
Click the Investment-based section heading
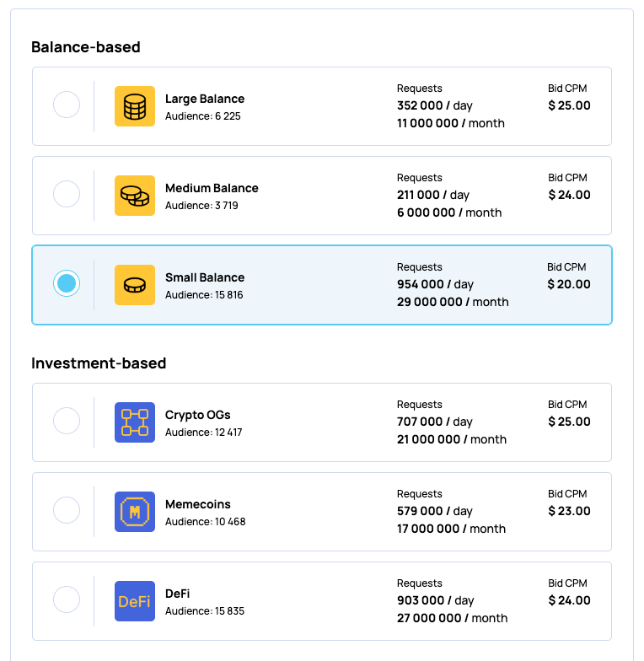[x=99, y=363]
